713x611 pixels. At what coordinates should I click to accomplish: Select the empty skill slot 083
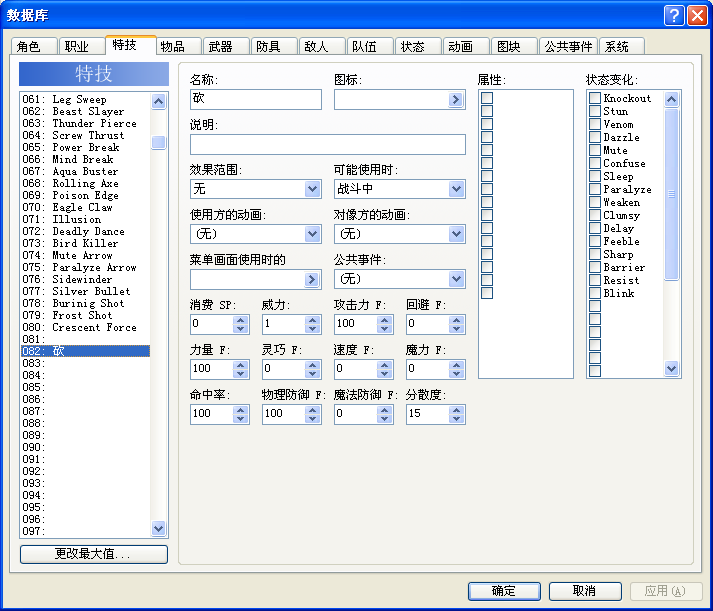tap(85, 363)
